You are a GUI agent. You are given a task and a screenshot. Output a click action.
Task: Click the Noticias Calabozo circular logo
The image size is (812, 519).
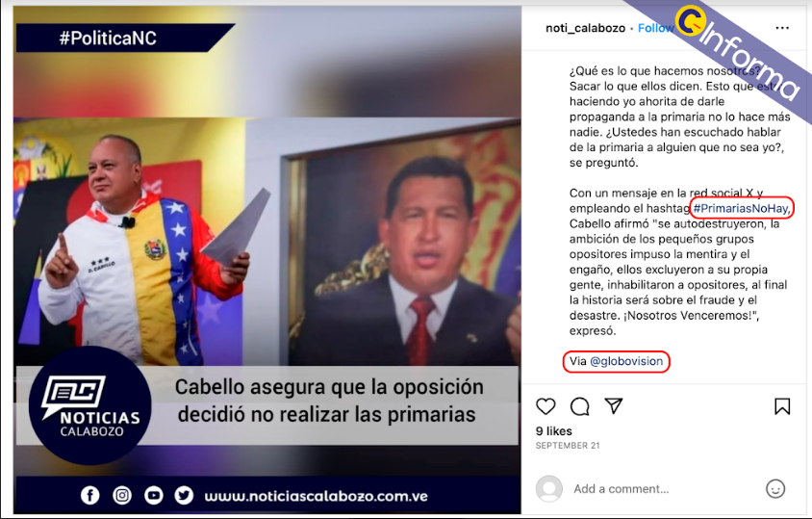tap(90, 405)
